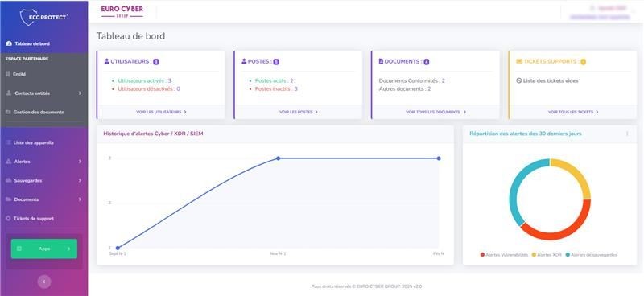The image size is (644, 296).
Task: Click the Gestion des documents folder icon
Action: pyautogui.click(x=8, y=112)
